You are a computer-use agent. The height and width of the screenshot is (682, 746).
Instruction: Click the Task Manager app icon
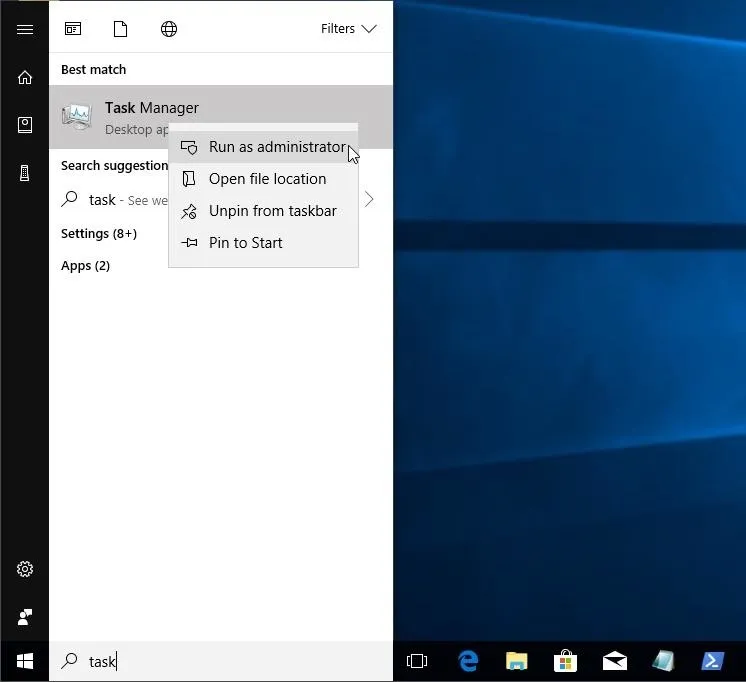pos(77,117)
